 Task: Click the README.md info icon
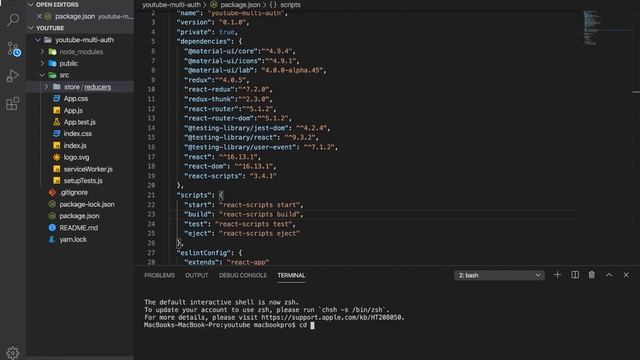tap(52, 228)
